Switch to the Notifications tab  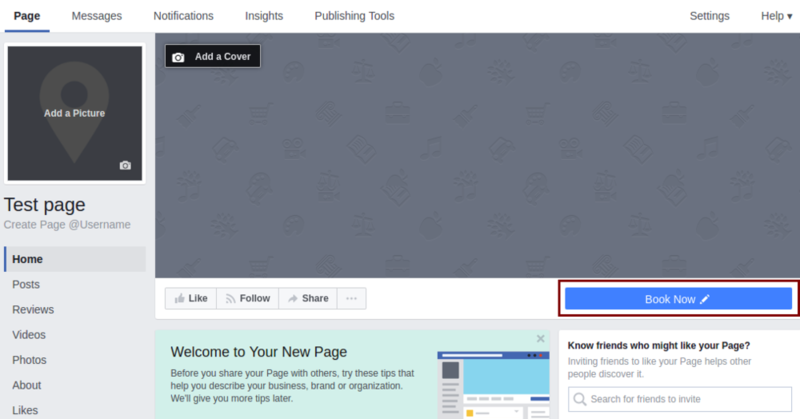183,16
